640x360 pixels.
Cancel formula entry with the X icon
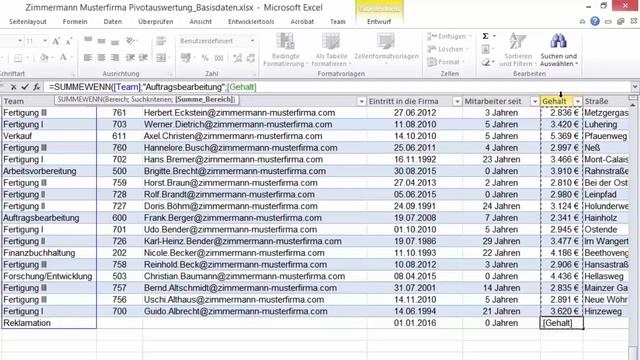point(13,87)
